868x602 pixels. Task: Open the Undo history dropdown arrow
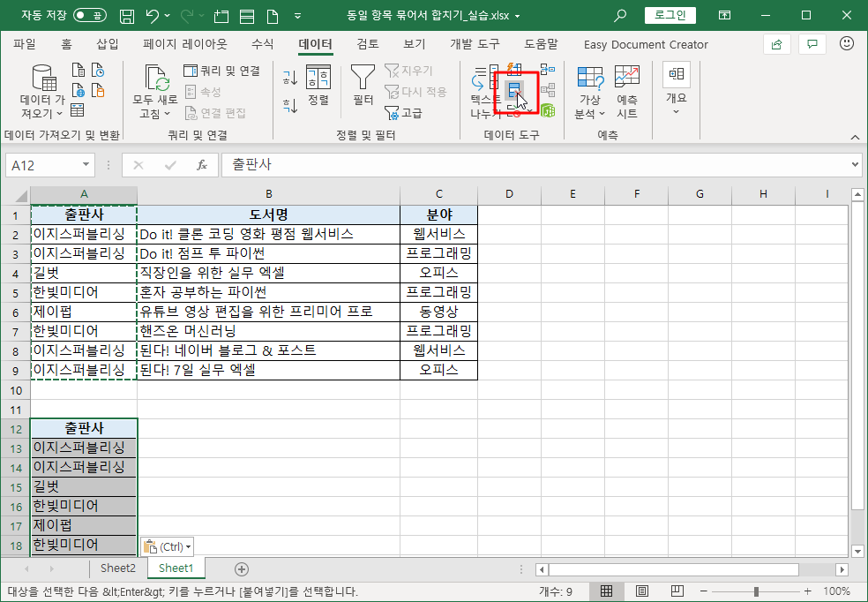[168, 16]
